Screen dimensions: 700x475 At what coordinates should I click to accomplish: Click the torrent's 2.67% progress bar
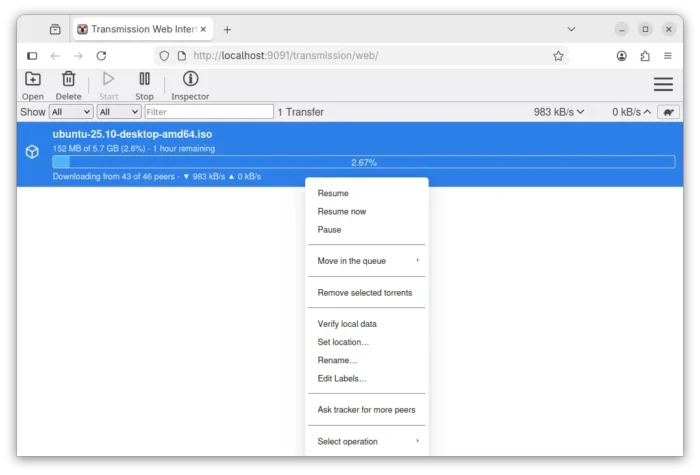click(x=363, y=162)
